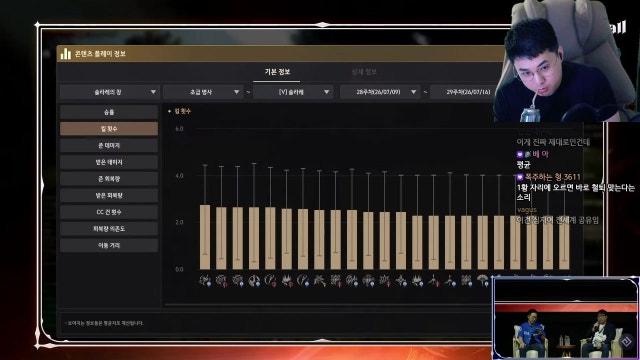Click the bar chart icon in title bar

65,54
